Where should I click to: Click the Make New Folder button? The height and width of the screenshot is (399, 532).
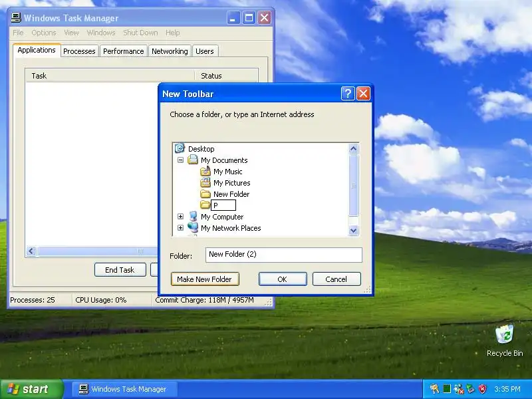pyautogui.click(x=205, y=279)
